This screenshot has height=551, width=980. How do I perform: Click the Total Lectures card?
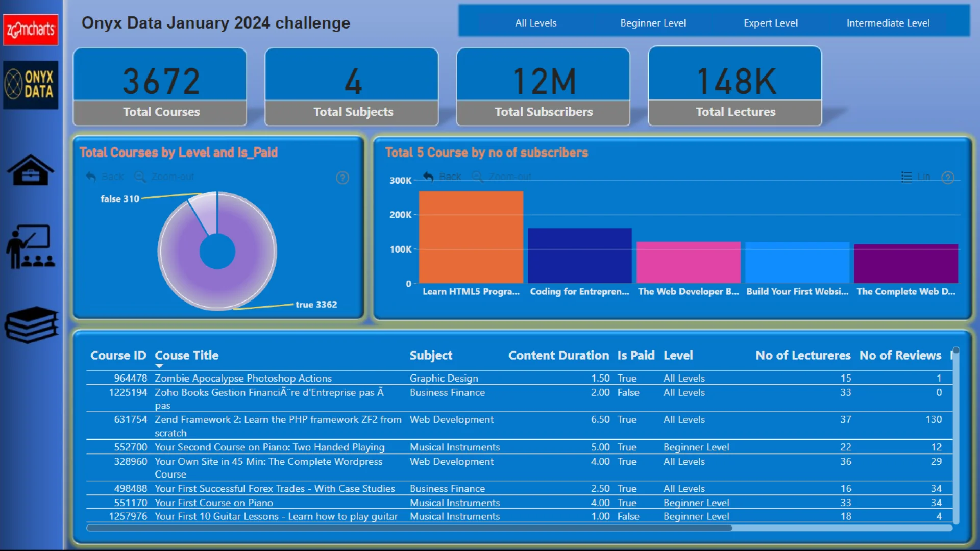click(735, 86)
